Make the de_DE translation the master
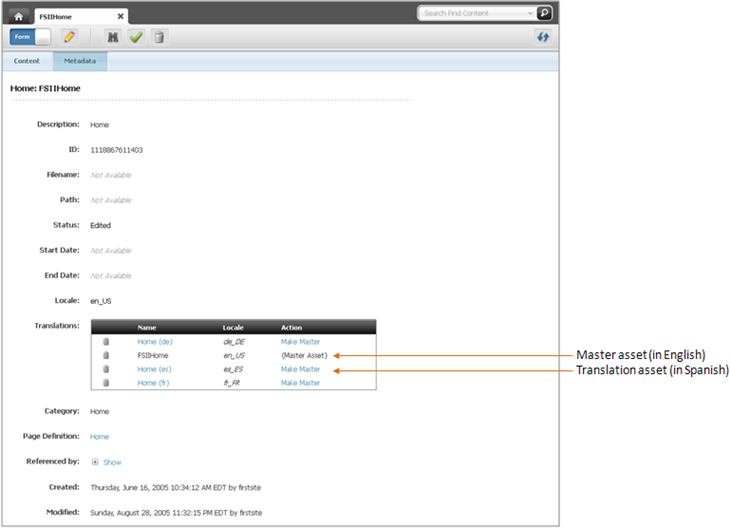This screenshot has height=528, width=730. pyautogui.click(x=300, y=342)
